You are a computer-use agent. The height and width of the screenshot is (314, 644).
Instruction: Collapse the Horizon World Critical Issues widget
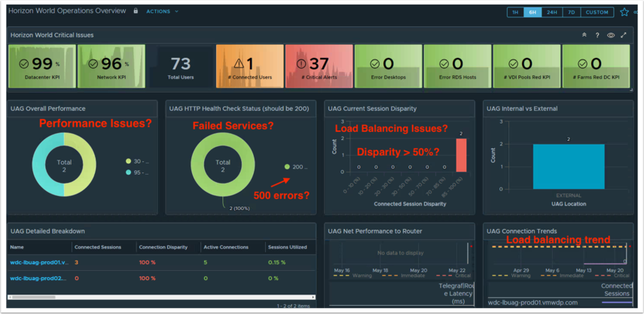coord(584,35)
